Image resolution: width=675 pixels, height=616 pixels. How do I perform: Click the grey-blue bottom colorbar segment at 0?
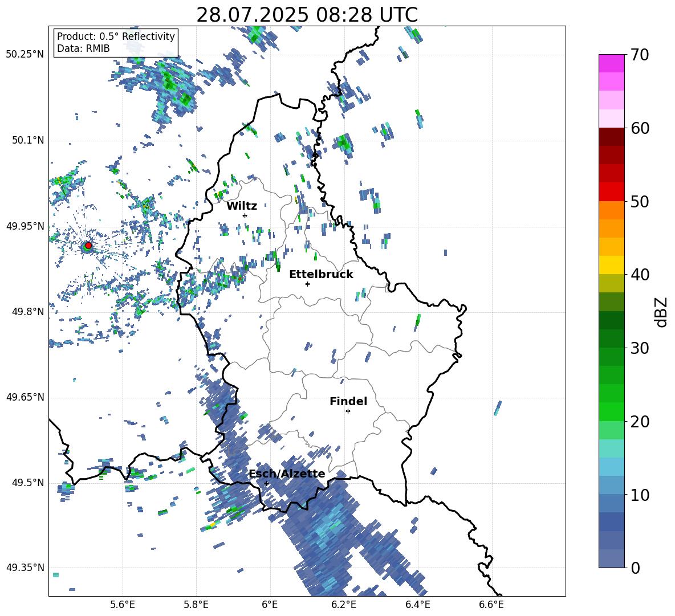tap(611, 558)
